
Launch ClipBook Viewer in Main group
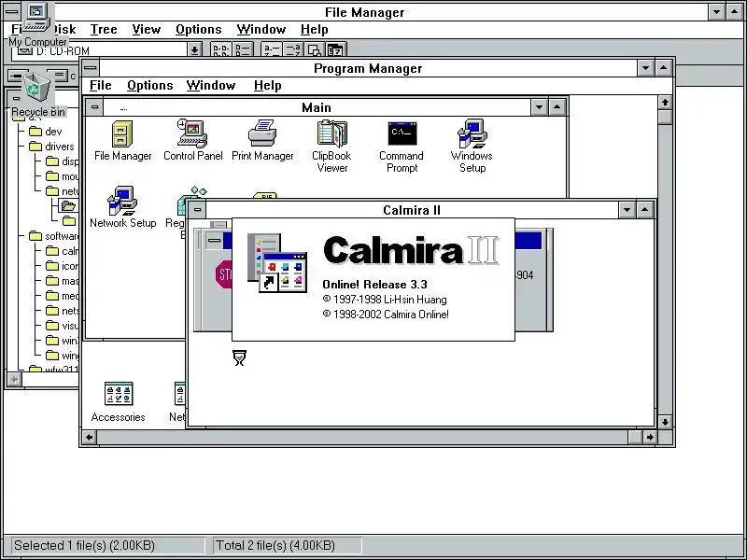pyautogui.click(x=331, y=147)
